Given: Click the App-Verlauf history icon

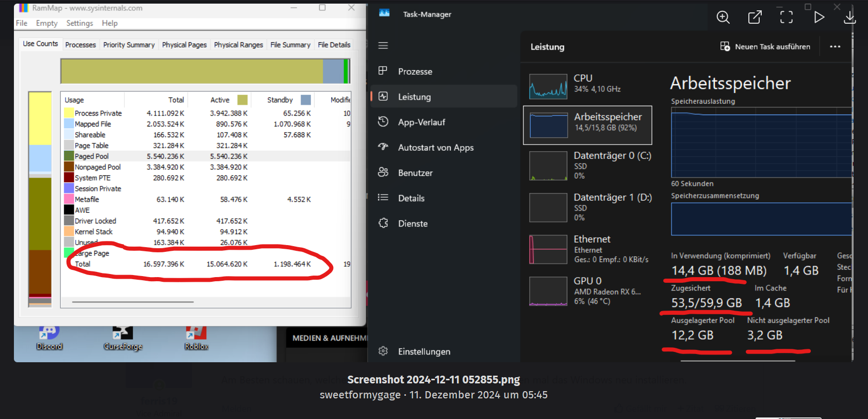Looking at the screenshot, I should click(383, 121).
